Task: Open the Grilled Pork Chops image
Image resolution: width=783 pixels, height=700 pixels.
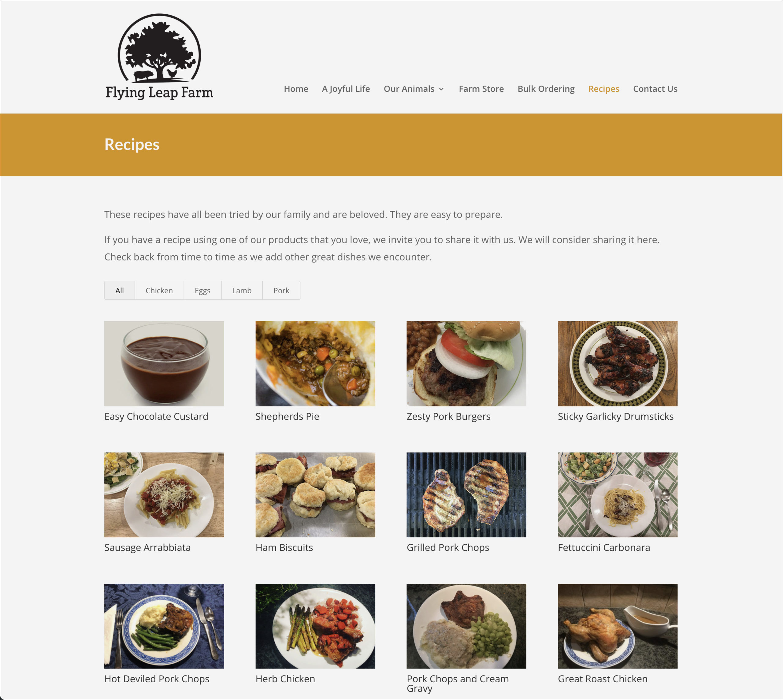Action: [466, 494]
